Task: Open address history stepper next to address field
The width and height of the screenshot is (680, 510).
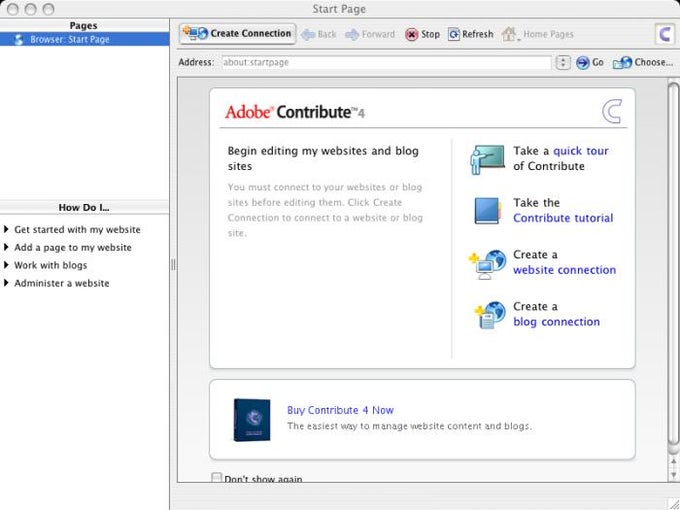Action: pyautogui.click(x=563, y=62)
